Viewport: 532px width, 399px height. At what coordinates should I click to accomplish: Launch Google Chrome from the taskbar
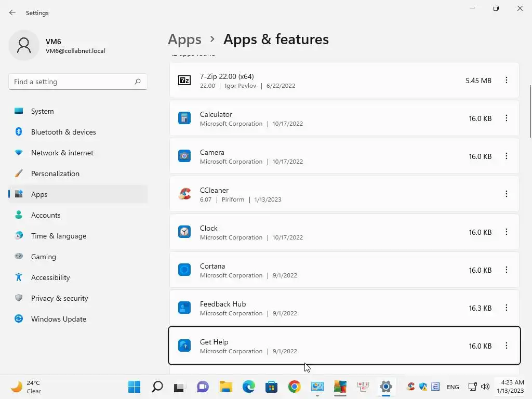[295, 387]
